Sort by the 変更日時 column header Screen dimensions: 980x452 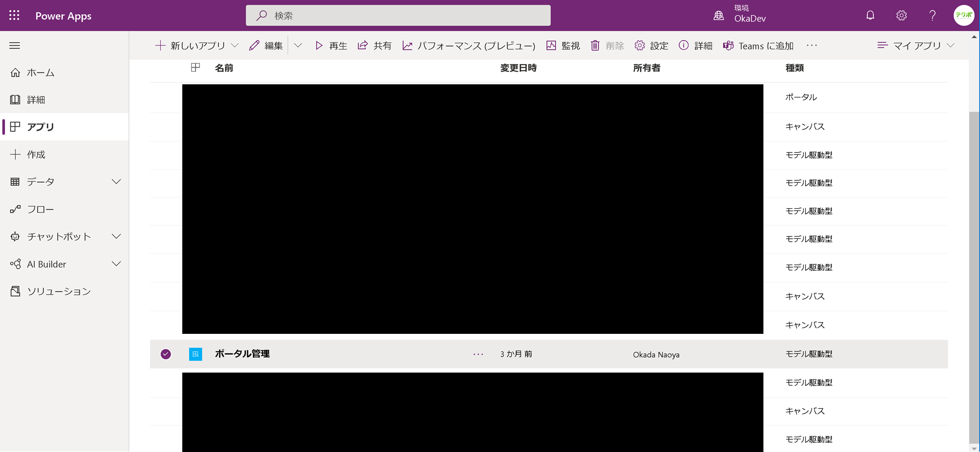click(x=518, y=68)
